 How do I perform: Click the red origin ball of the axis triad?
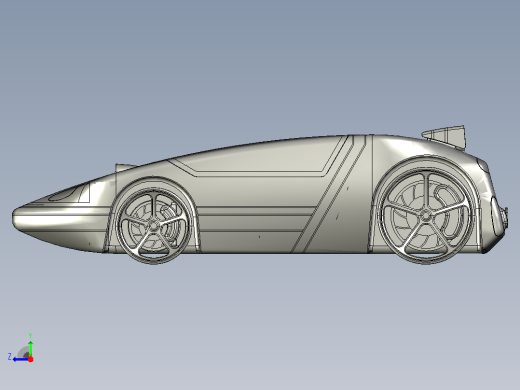pos(31,359)
